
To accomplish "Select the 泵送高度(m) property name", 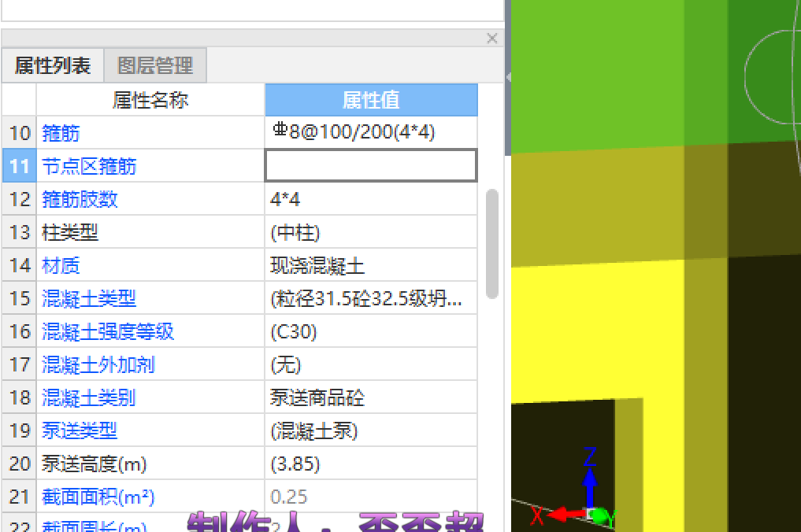I will point(94,464).
